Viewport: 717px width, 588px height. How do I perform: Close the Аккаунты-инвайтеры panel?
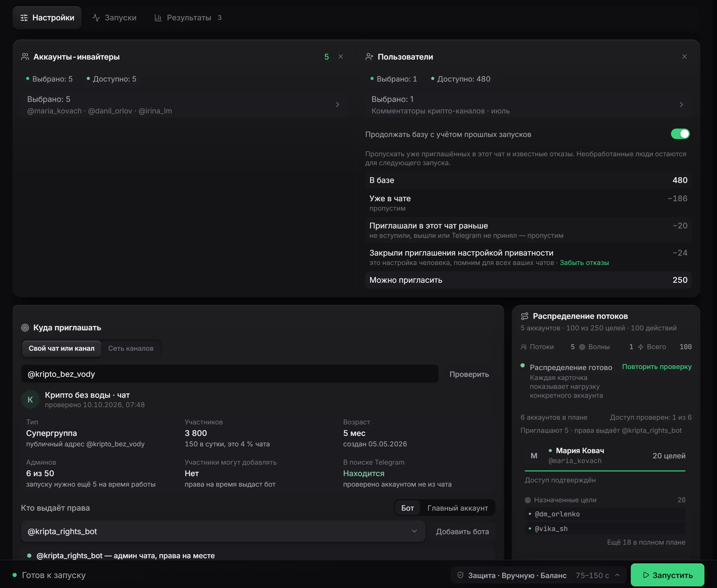[x=341, y=56]
